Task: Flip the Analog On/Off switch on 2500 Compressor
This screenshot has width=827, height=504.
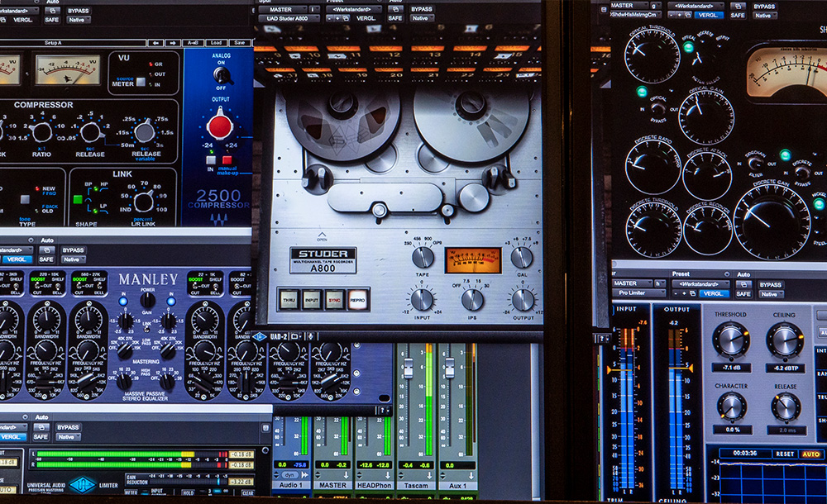Action: 222,75
